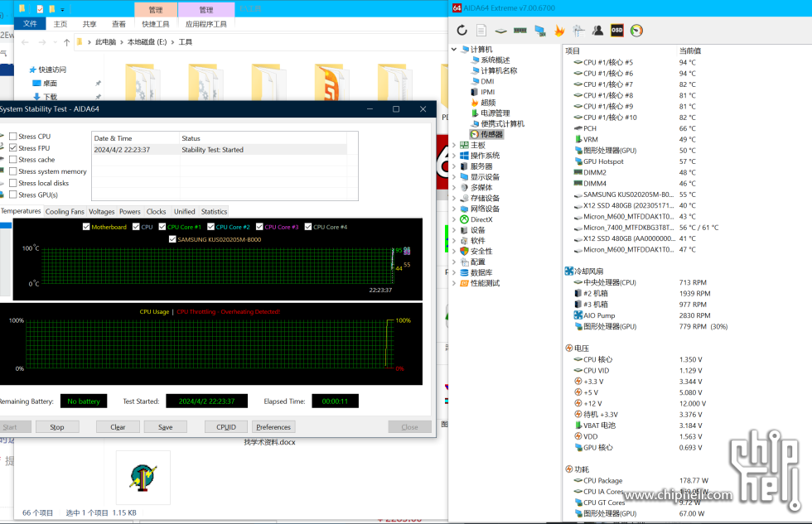Open 桌面 in Explorer sidebar
Viewport: 812px width, 524px height.
(45, 84)
